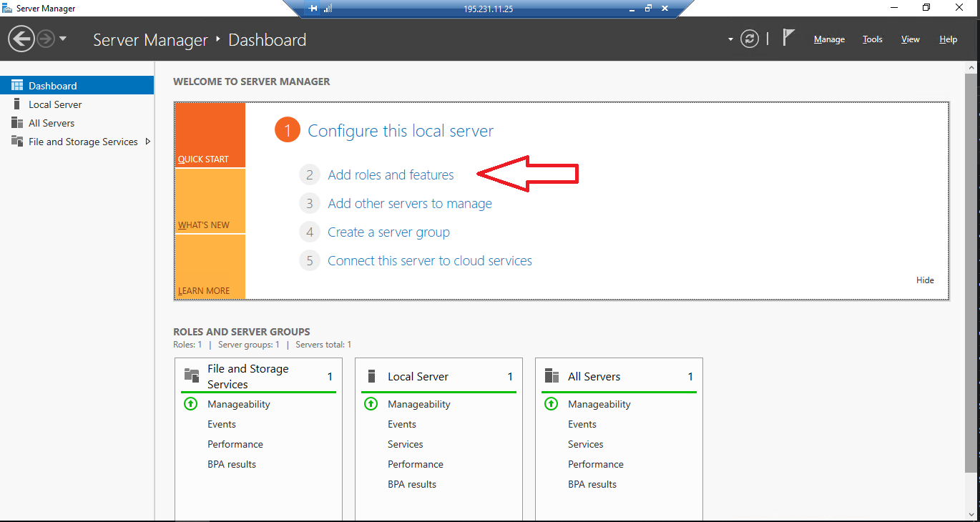This screenshot has height=522, width=980.
Task: Open Events in All Servers tile
Action: 582,424
